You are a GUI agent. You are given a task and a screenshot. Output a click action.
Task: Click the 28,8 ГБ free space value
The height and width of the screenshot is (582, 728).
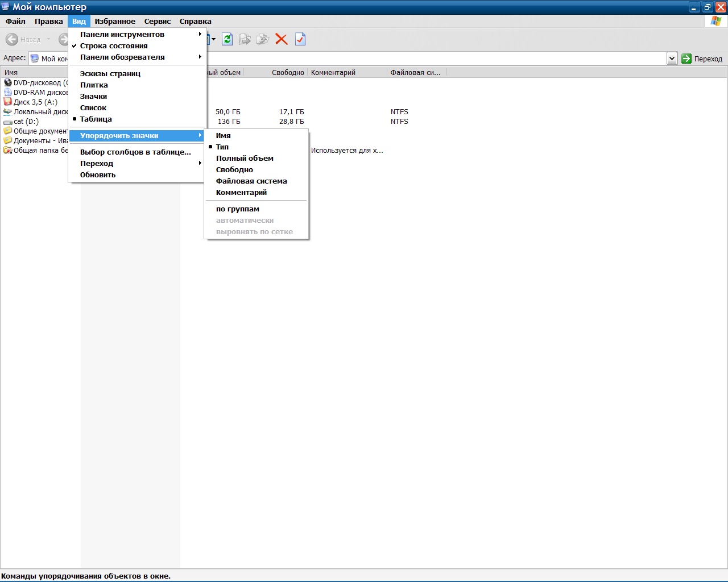tap(292, 122)
